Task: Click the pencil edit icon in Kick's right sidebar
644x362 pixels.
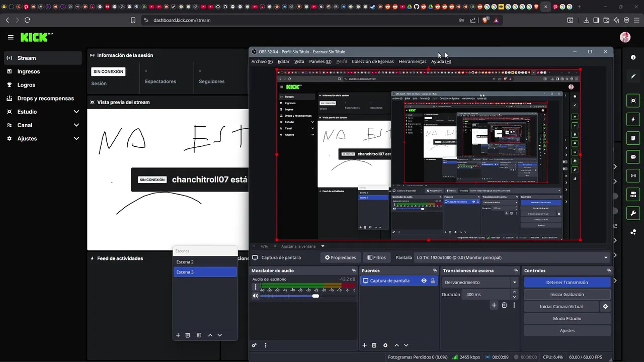Action: [633, 76]
